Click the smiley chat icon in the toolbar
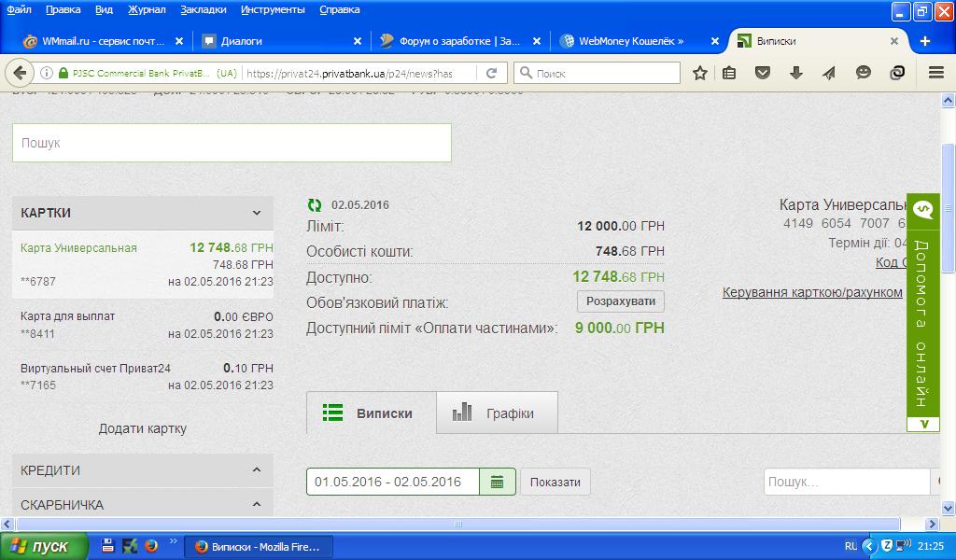The image size is (956, 560). tap(864, 73)
